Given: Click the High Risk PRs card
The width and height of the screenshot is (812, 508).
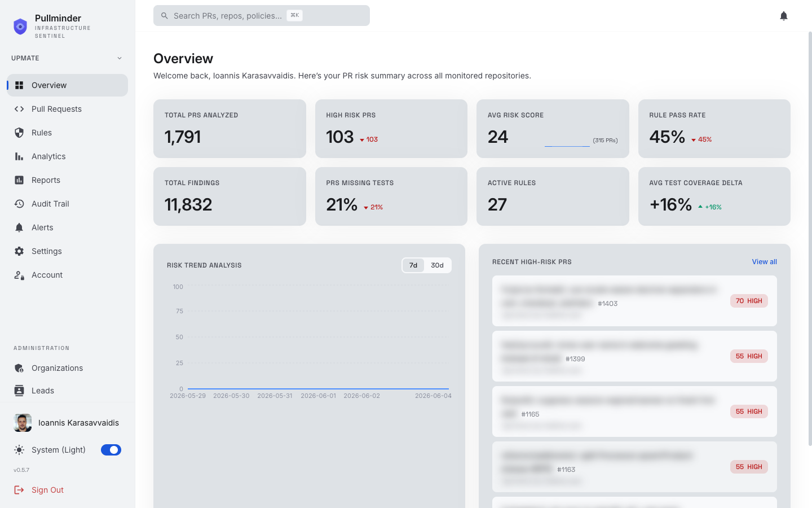Looking at the screenshot, I should coord(391,129).
